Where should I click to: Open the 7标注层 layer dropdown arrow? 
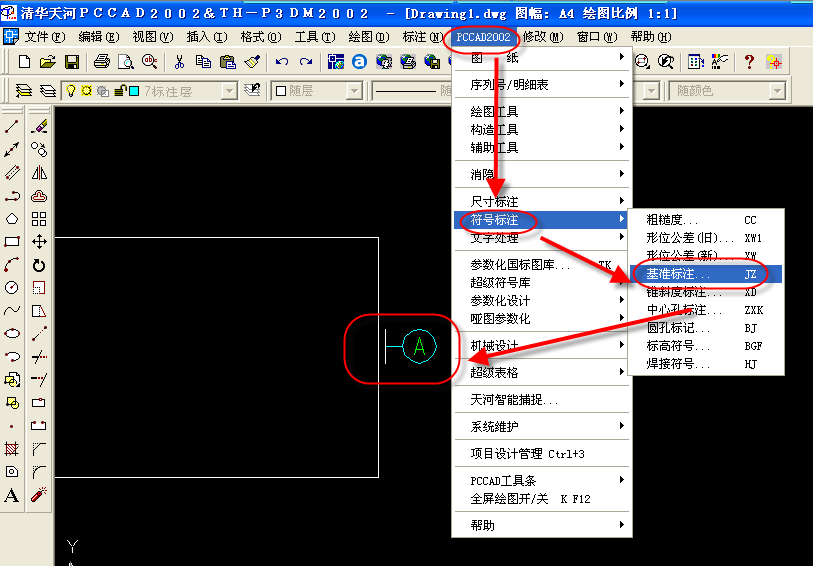[229, 92]
